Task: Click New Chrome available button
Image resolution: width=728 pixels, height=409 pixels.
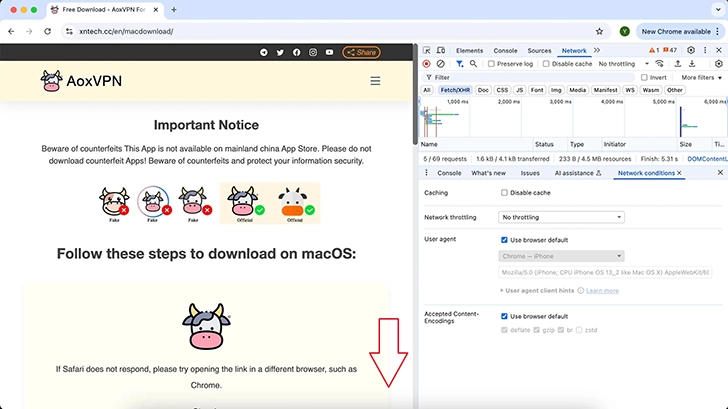Action: pos(681,32)
